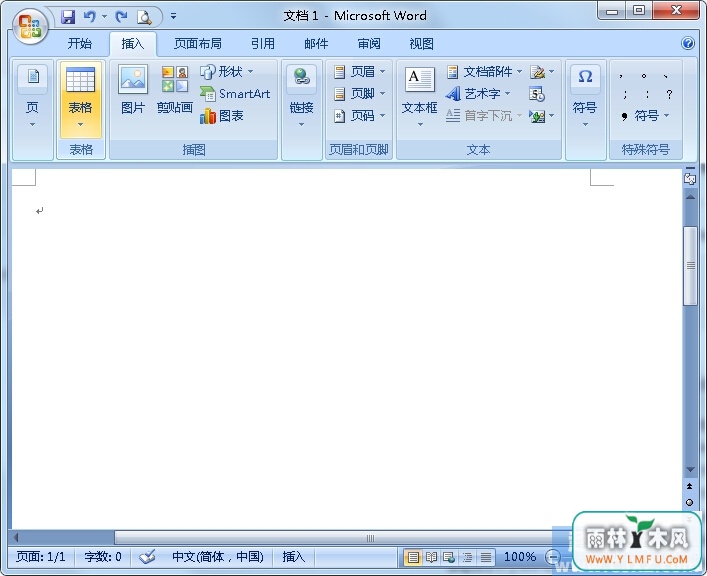The height and width of the screenshot is (576, 707).
Task: Insert the semicolon special symbol
Action: coord(624,94)
